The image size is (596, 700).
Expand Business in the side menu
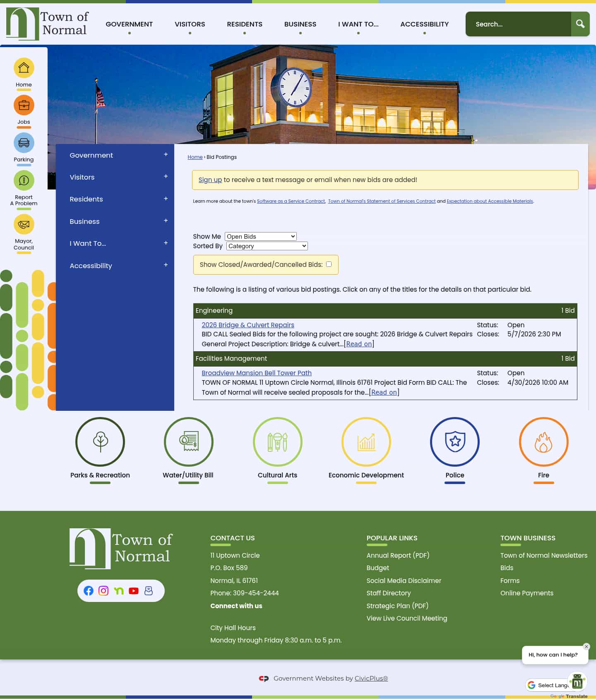click(166, 221)
